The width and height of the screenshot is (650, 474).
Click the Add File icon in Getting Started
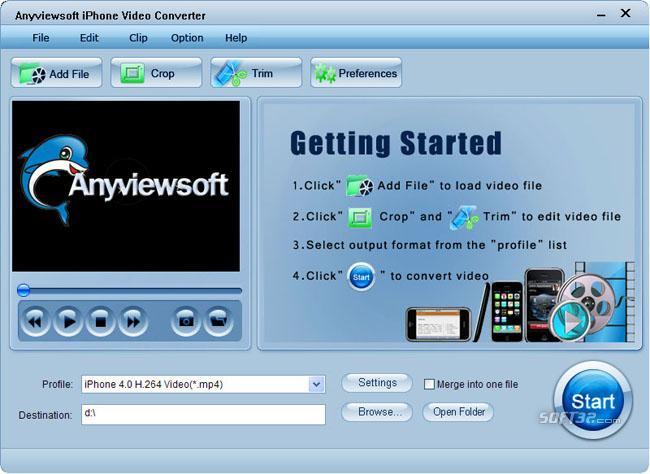(359, 186)
